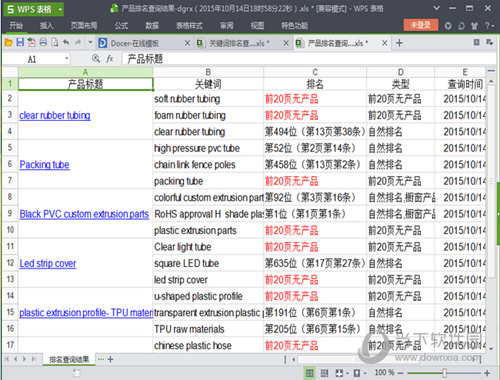500x380 pixels.
Task: Follow the plastic extrusion profile- TPU link
Action: click(x=86, y=313)
